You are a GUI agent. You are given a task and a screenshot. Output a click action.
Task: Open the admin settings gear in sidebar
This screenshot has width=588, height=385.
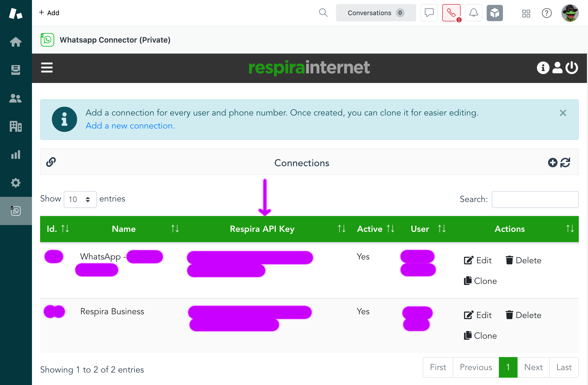(x=16, y=183)
